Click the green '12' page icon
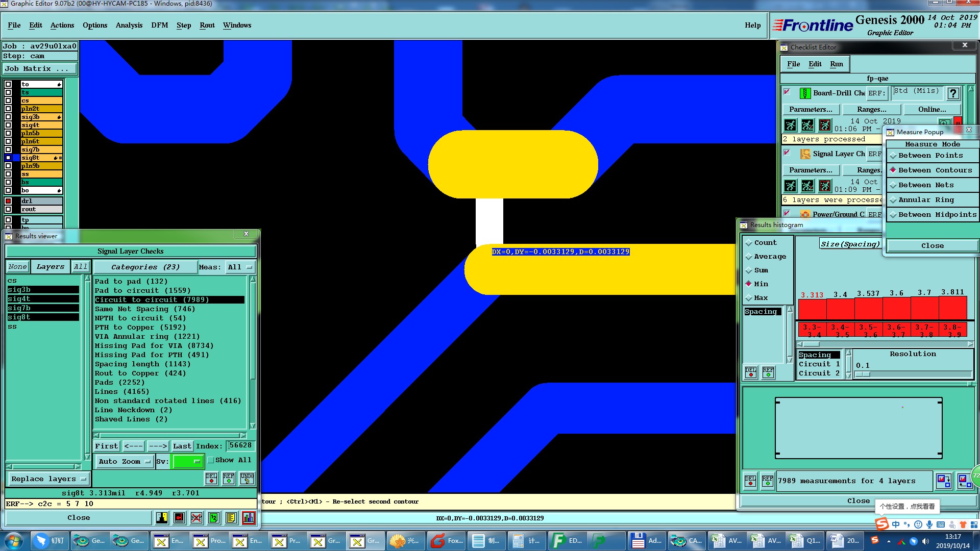 click(x=214, y=518)
